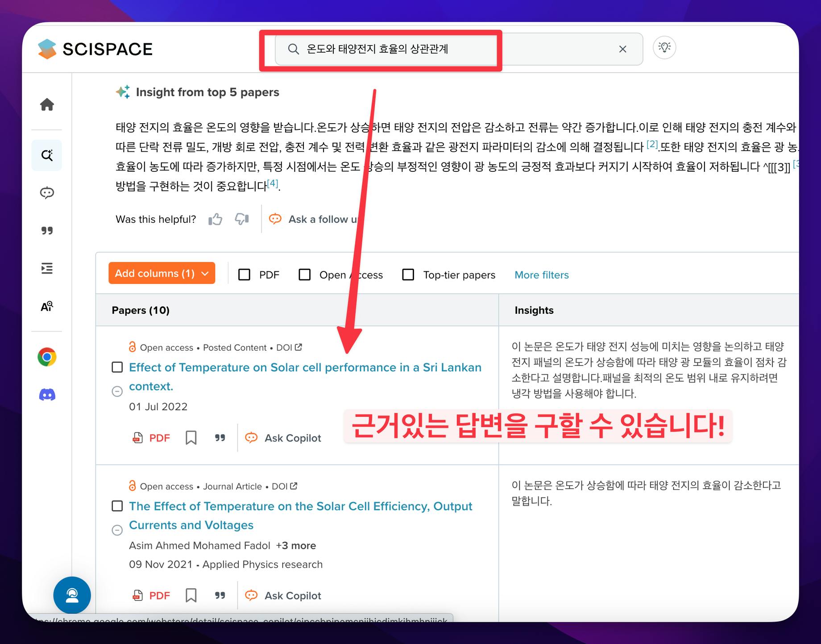Collapse the Solar Cell Efficiency paper row
The image size is (821, 644).
point(117,530)
